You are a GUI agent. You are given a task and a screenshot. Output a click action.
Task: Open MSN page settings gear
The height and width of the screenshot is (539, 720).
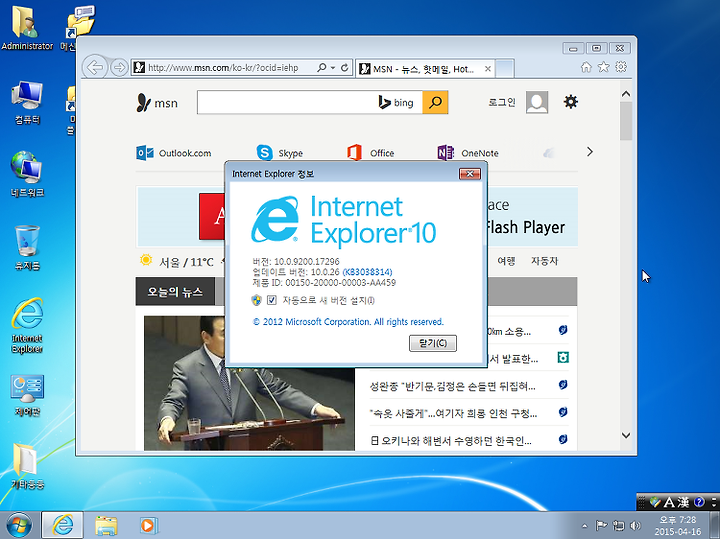coord(571,101)
